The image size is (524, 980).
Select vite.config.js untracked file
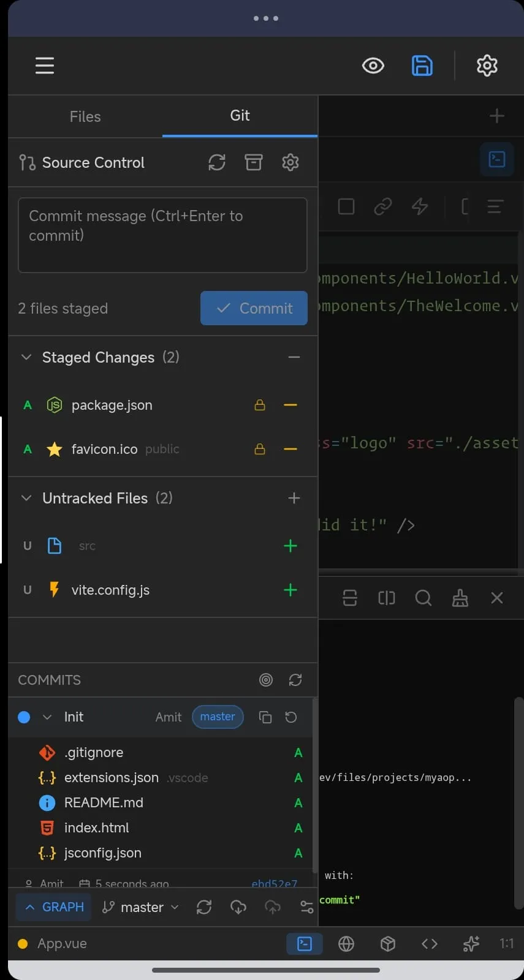(110, 590)
